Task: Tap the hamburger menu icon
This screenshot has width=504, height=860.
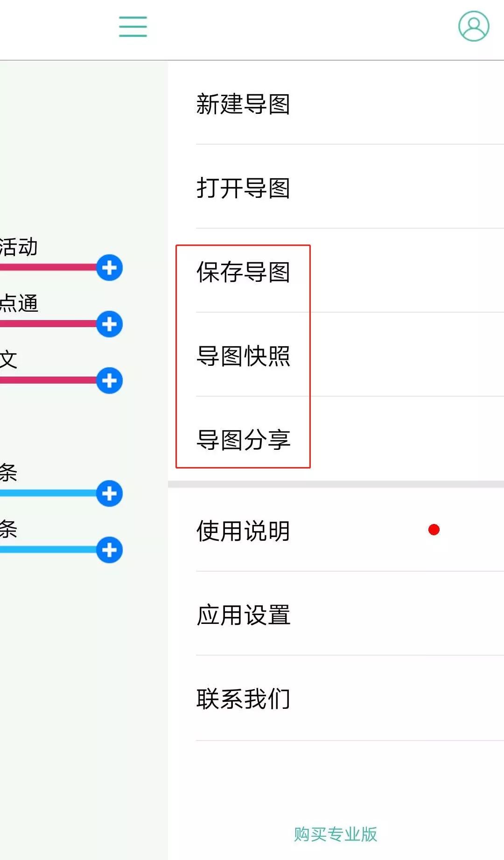Action: tap(133, 26)
